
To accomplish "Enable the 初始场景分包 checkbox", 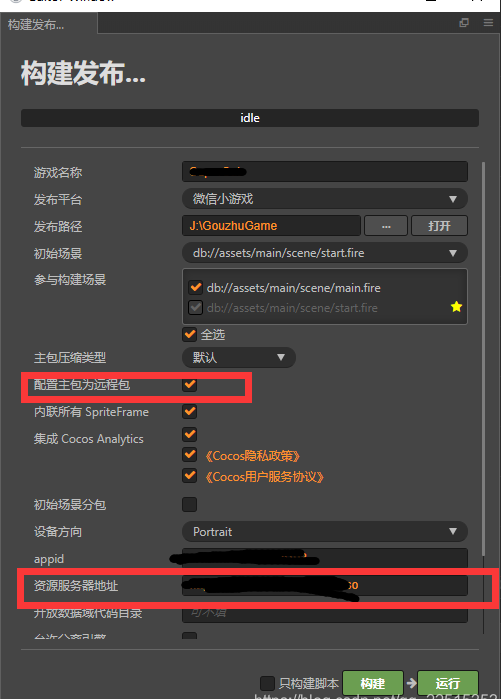I will [x=190, y=505].
